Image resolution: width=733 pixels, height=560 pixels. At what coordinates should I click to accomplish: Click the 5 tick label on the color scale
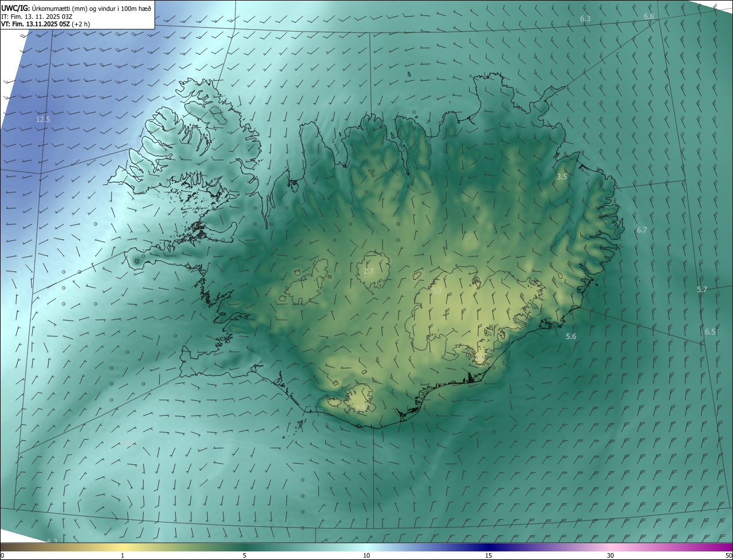click(245, 556)
